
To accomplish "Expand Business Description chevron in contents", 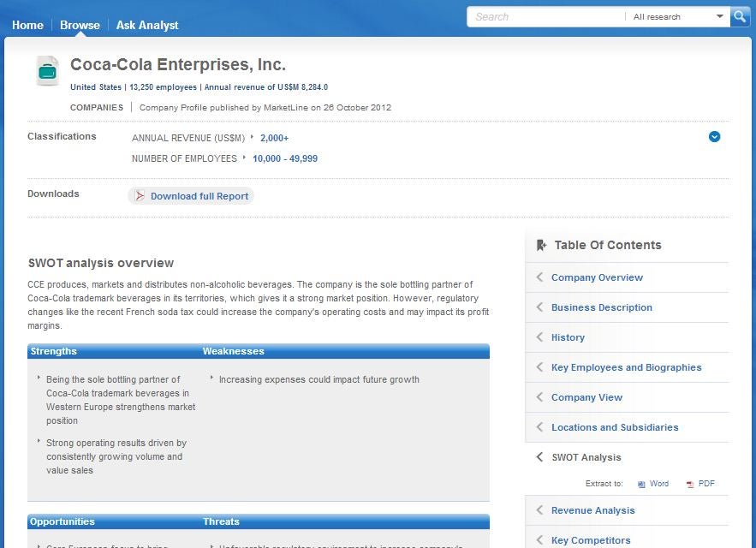I will coord(539,307).
